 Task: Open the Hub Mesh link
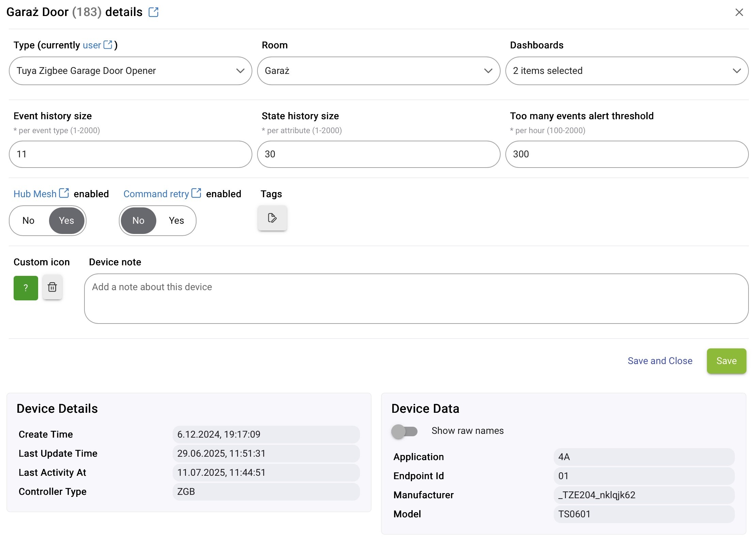pos(35,194)
